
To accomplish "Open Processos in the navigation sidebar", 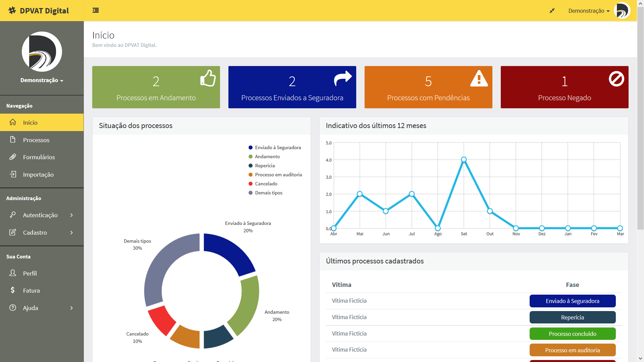I will pyautogui.click(x=36, y=140).
